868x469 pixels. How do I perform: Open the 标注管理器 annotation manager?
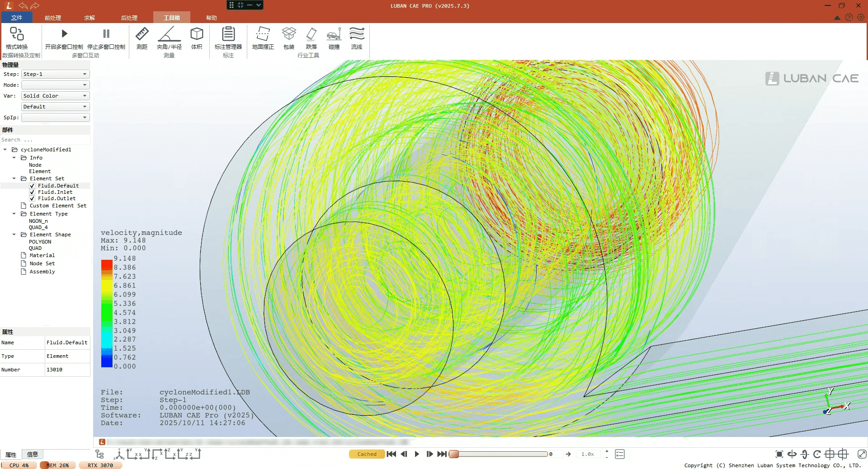pos(228,34)
